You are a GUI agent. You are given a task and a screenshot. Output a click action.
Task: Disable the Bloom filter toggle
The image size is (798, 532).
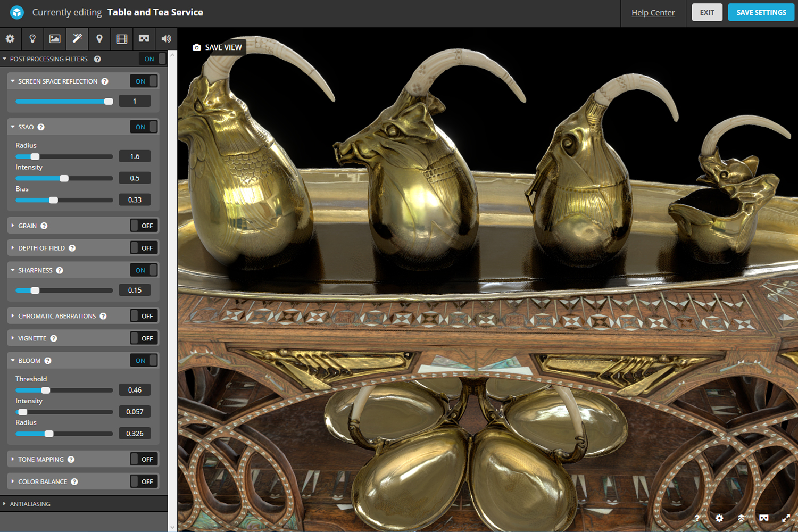(144, 361)
